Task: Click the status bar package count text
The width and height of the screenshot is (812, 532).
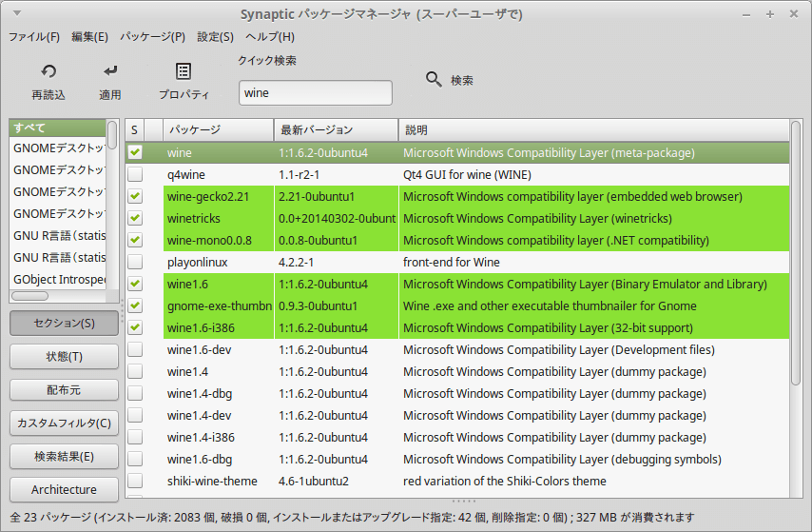Action: 352,517
